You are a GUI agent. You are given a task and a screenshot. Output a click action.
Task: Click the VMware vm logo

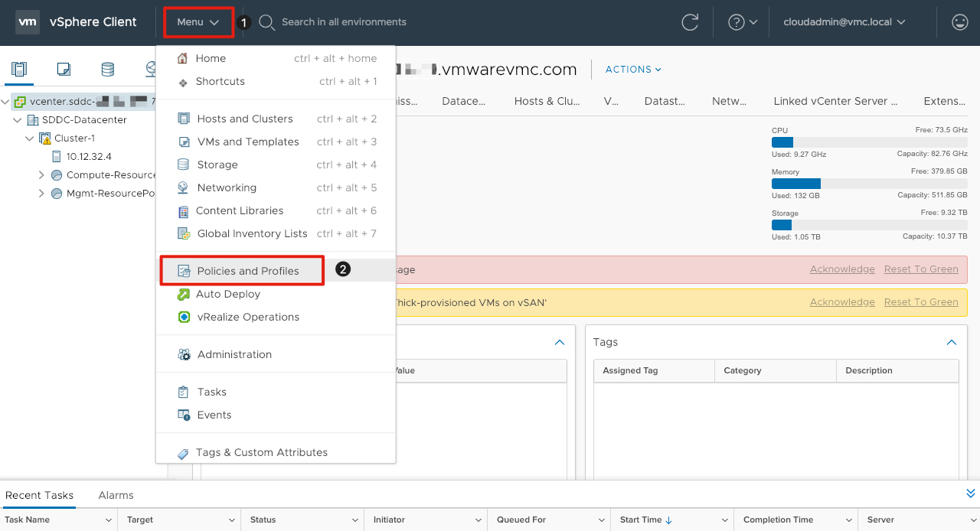click(28, 22)
